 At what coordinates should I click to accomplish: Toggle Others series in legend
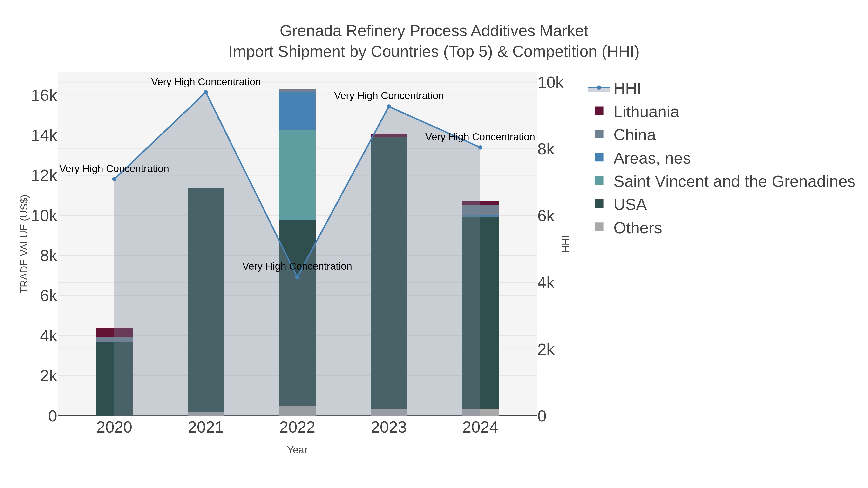click(x=628, y=228)
